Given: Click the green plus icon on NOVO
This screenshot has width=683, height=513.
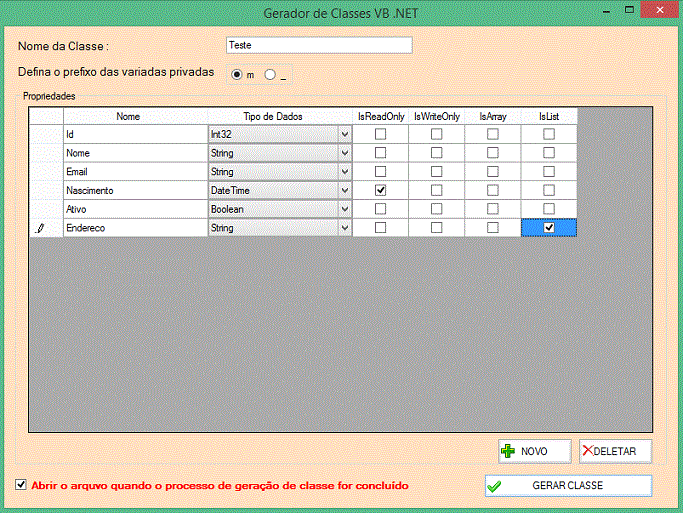Looking at the screenshot, I should (x=507, y=451).
